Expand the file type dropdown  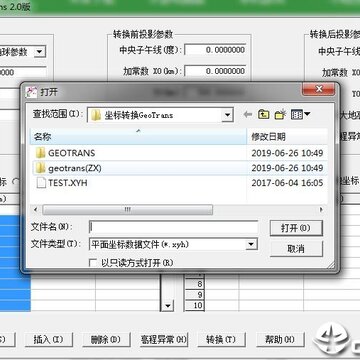[x=251, y=244]
